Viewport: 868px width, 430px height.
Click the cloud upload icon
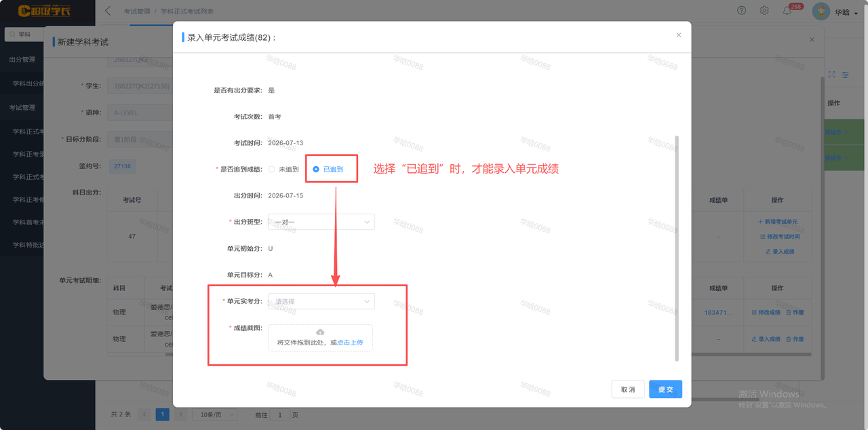click(320, 332)
